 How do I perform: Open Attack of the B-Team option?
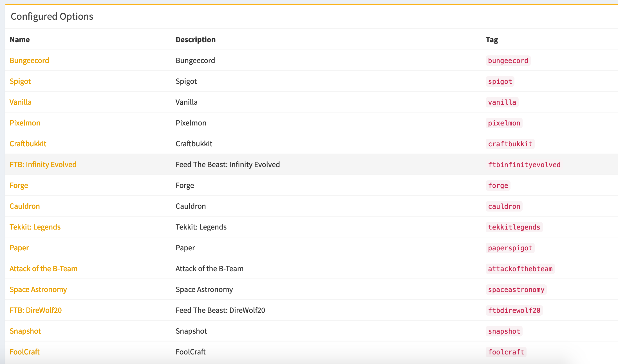[44, 269]
